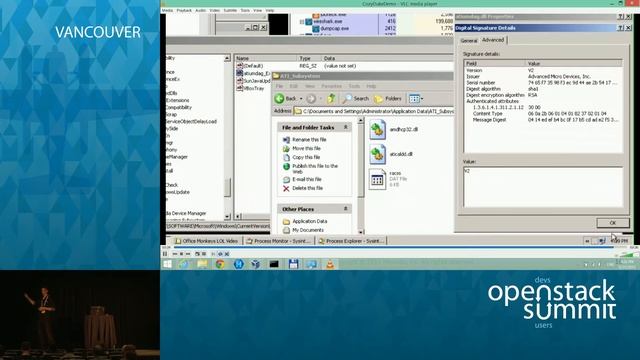The width and height of the screenshot is (640, 360).
Task: Click the Explorer address bar path
Action: pos(373,111)
